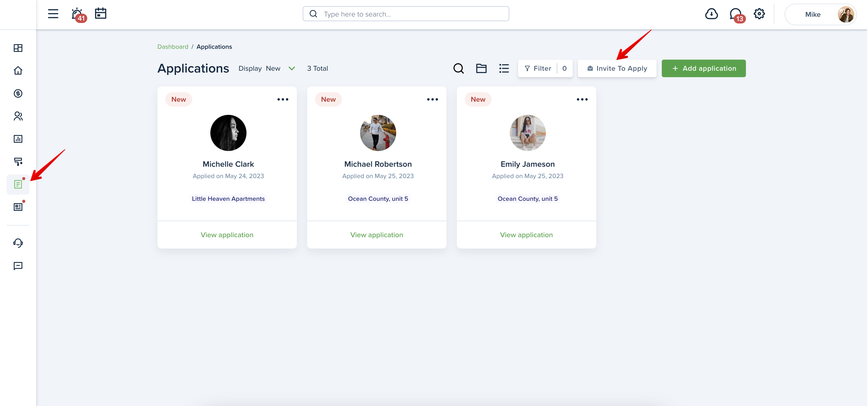
Task: Click the New badge on Michael Robertson's card
Action: (328, 99)
